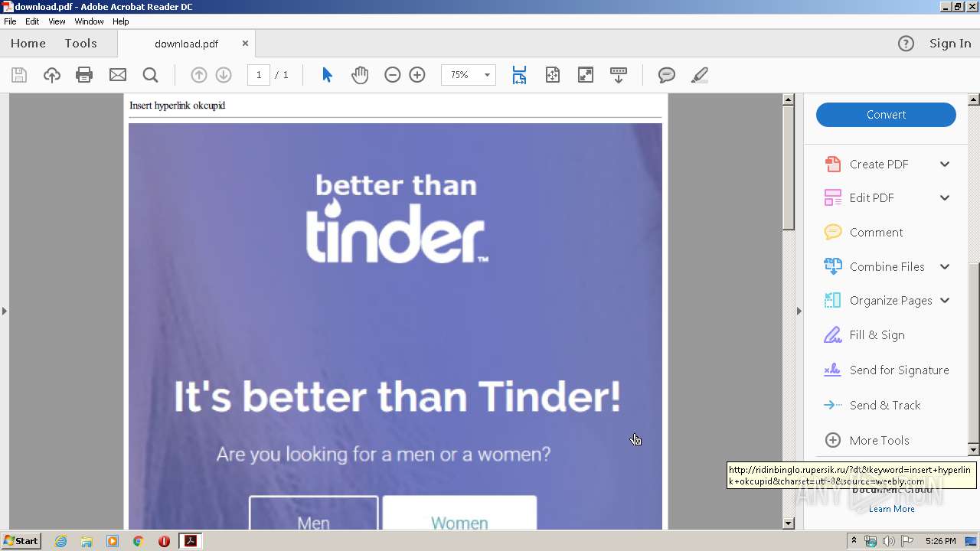980x551 pixels.
Task: Enter full screen view mode icon
Action: [x=586, y=75]
